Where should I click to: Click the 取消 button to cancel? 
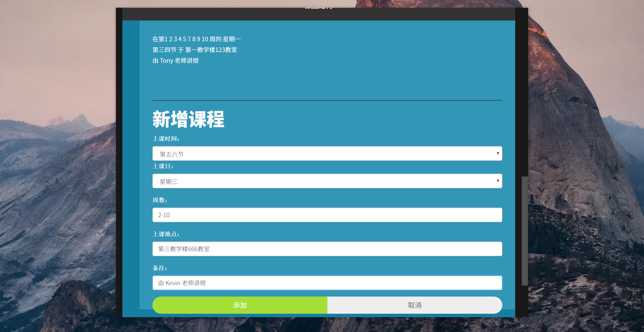[414, 305]
